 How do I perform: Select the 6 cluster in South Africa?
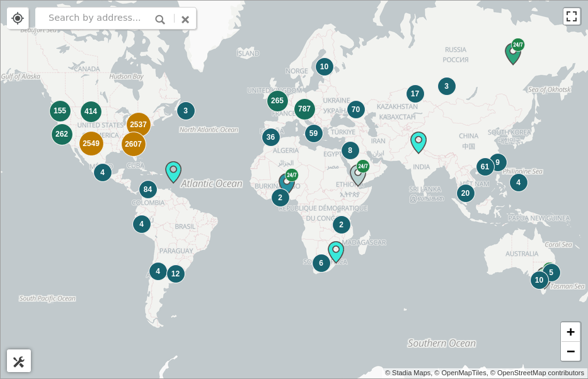coord(321,263)
